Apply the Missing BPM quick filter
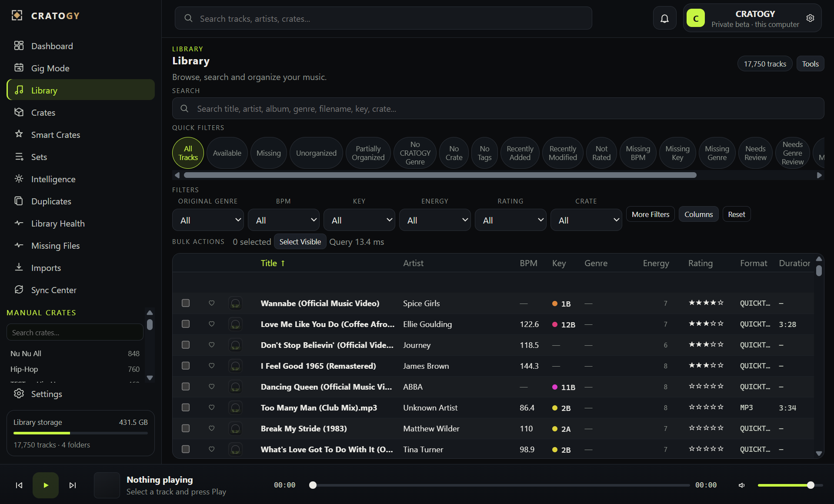The image size is (834, 504). point(638,153)
